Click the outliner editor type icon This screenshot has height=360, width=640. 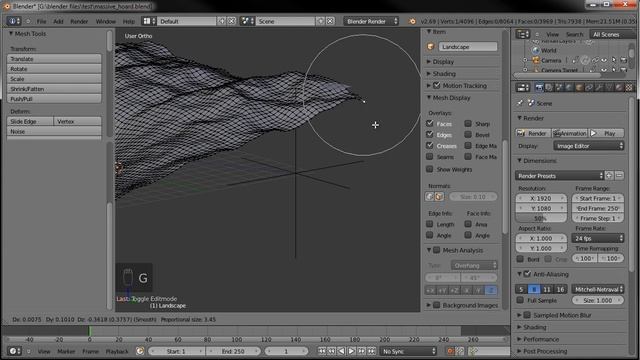click(x=522, y=34)
